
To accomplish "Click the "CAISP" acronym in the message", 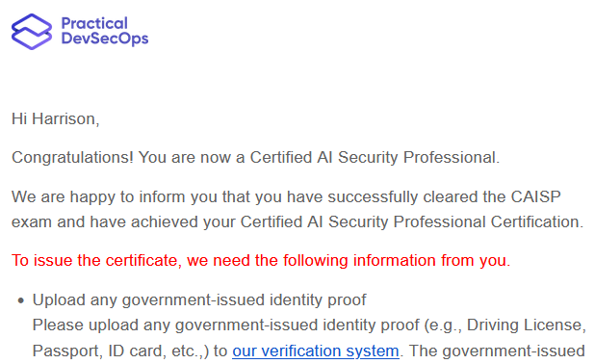I will pos(536,196).
